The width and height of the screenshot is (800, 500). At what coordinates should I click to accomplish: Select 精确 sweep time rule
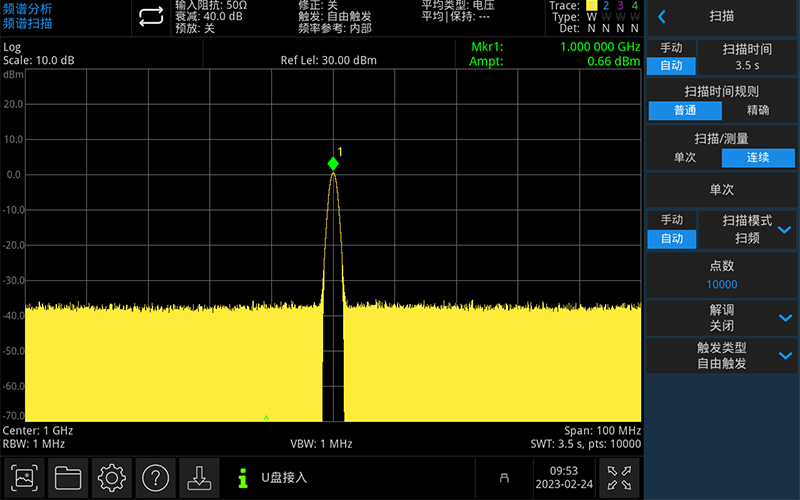click(758, 110)
